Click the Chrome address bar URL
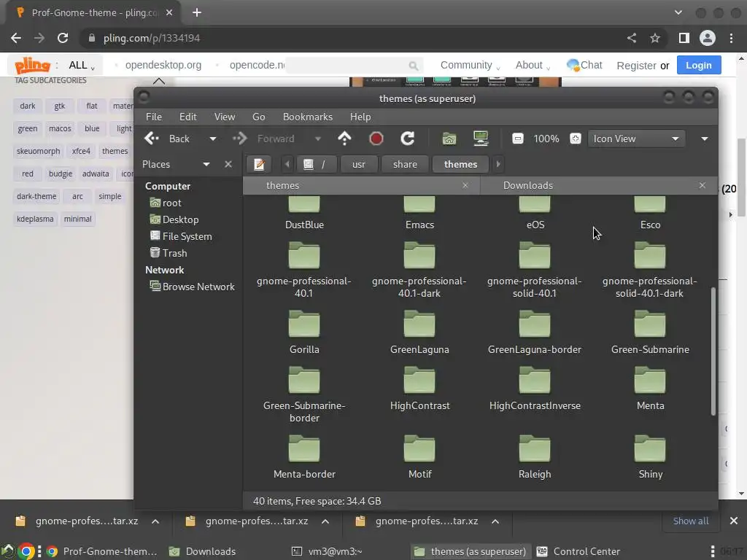Viewport: 747px width, 560px height. 152,38
